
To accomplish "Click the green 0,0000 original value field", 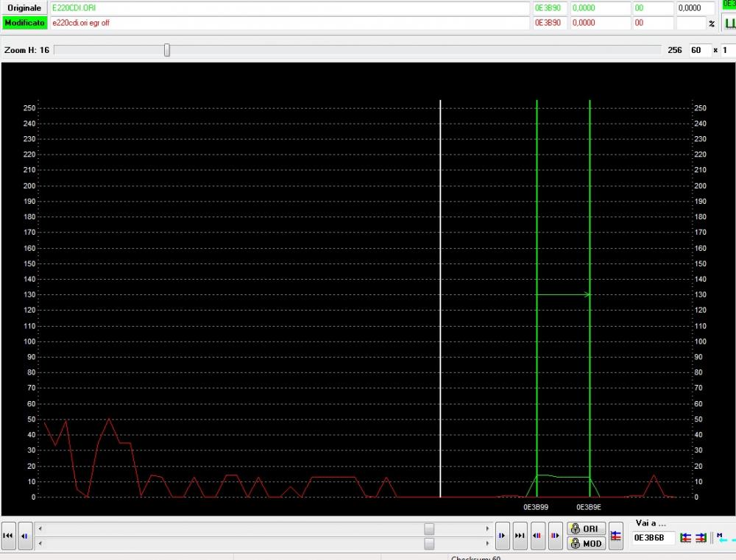I will (601, 8).
